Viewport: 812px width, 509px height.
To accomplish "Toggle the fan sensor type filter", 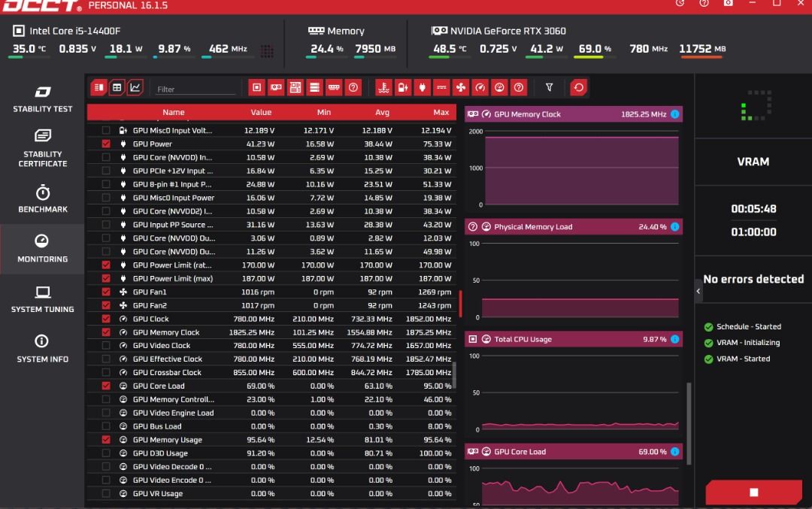I will (460, 87).
